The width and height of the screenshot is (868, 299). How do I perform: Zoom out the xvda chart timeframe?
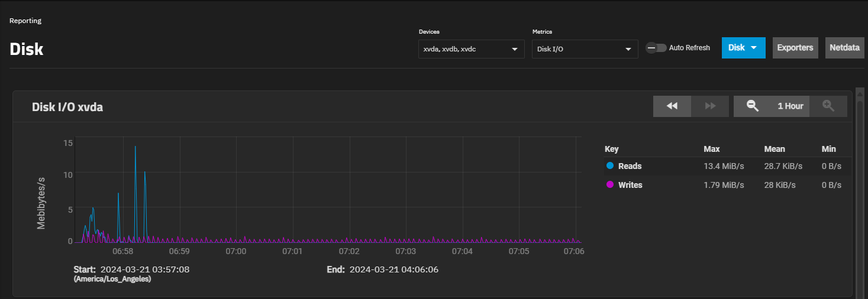coord(753,106)
